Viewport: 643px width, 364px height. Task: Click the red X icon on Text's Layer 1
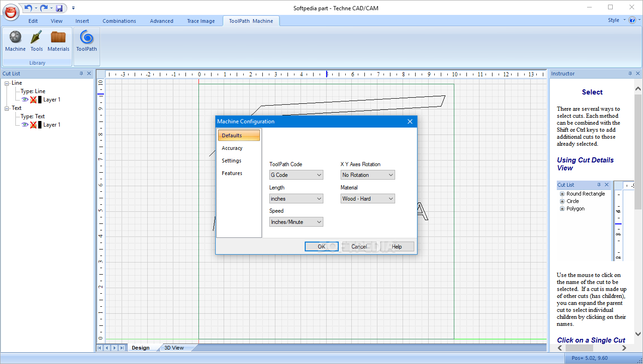33,125
